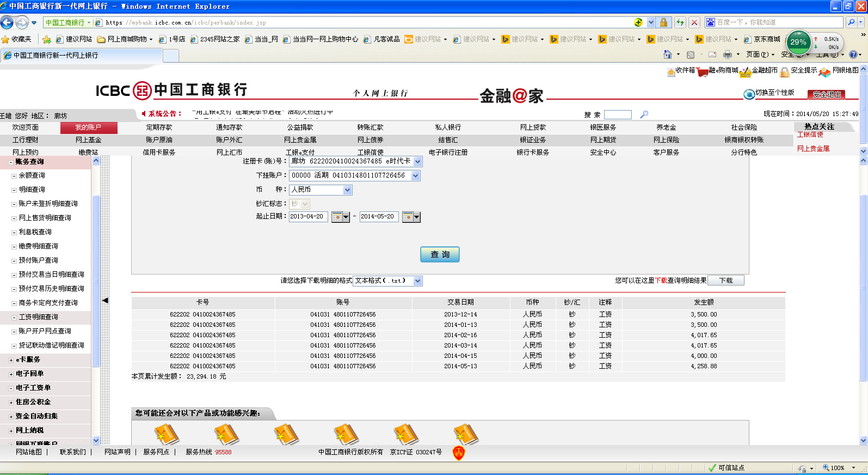868x475 pixels.
Task: Click the 安全提示 padlock icon
Action: click(784, 72)
